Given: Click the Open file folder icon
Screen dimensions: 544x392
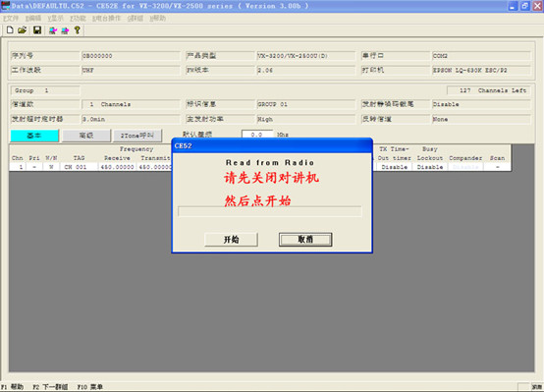Looking at the screenshot, I should 23,30.
